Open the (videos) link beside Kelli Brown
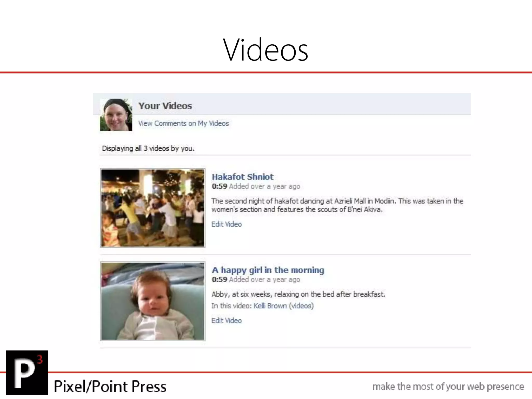This screenshot has width=532, height=399. [301, 306]
